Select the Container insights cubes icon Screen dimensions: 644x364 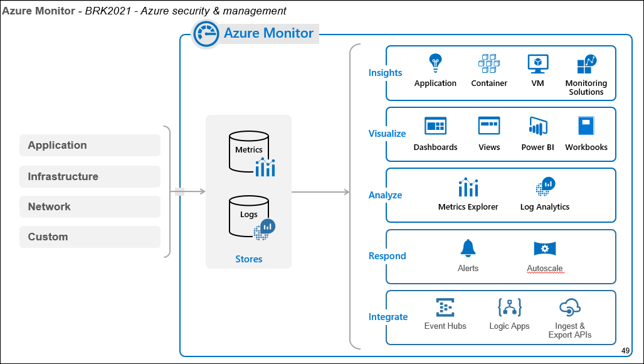(488, 63)
